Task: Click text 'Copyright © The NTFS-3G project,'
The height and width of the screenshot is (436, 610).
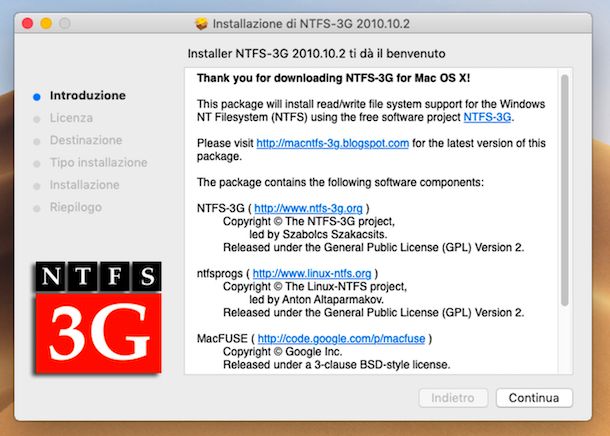Action: pyautogui.click(x=309, y=221)
